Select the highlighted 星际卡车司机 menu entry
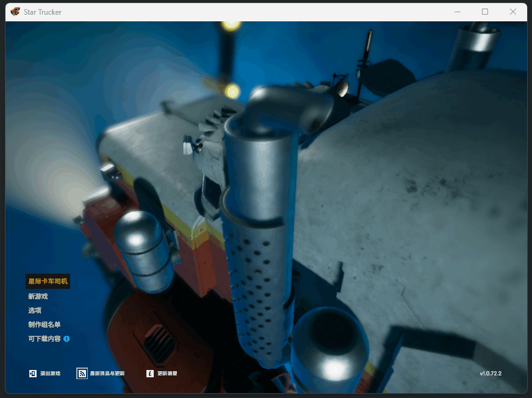532x398 pixels. 48,282
